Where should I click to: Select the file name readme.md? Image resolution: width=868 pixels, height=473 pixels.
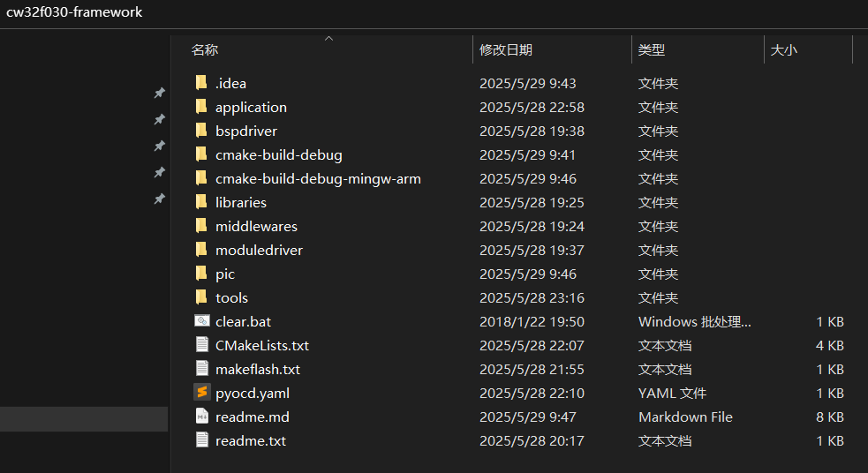click(x=253, y=417)
